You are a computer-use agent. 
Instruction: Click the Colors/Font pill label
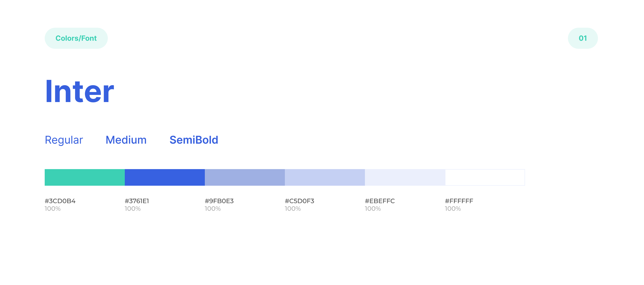coord(76,38)
